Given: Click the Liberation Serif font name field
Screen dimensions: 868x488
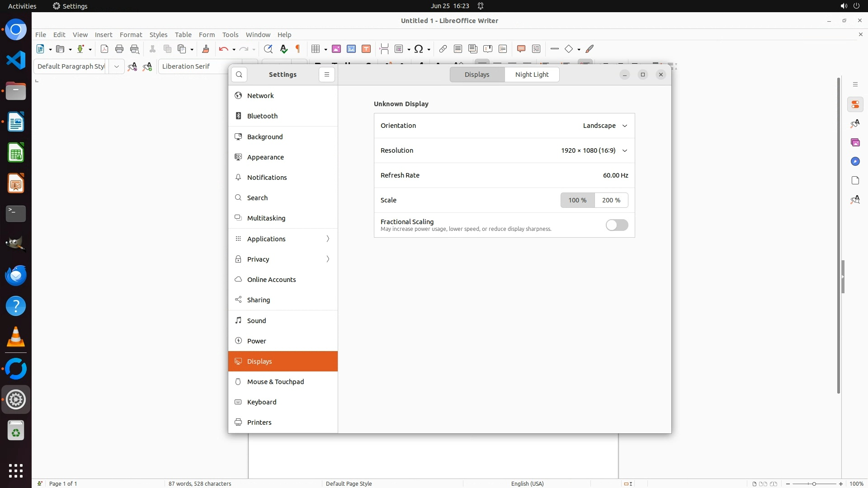Looking at the screenshot, I should click(194, 66).
